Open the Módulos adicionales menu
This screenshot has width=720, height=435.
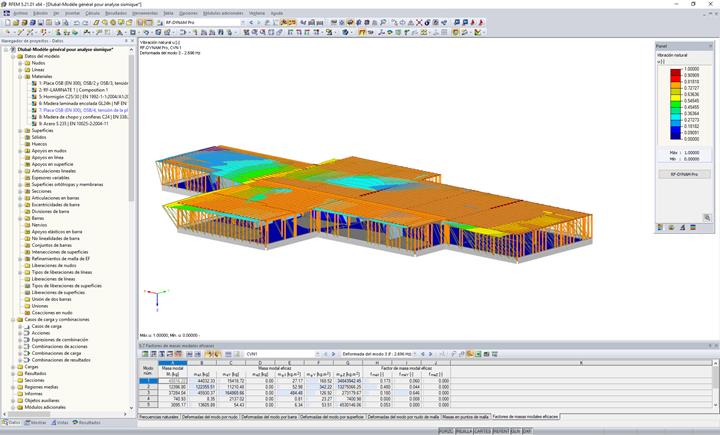click(223, 13)
